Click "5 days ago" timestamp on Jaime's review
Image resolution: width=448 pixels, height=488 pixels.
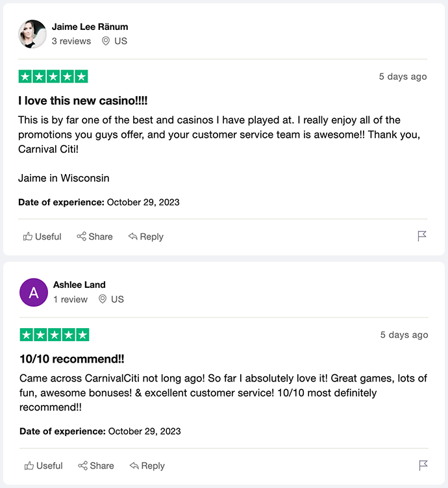[x=403, y=77]
